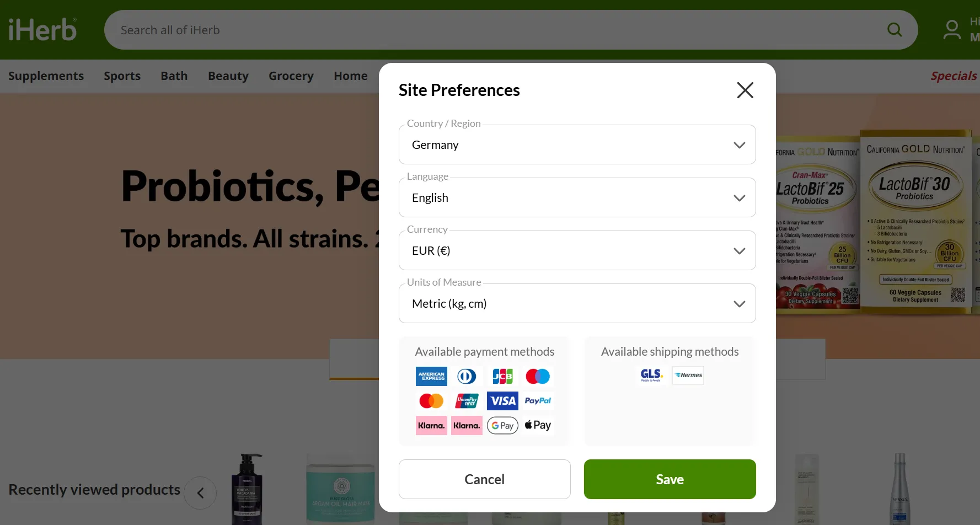
Task: Click the search magnifier icon
Action: (895, 30)
